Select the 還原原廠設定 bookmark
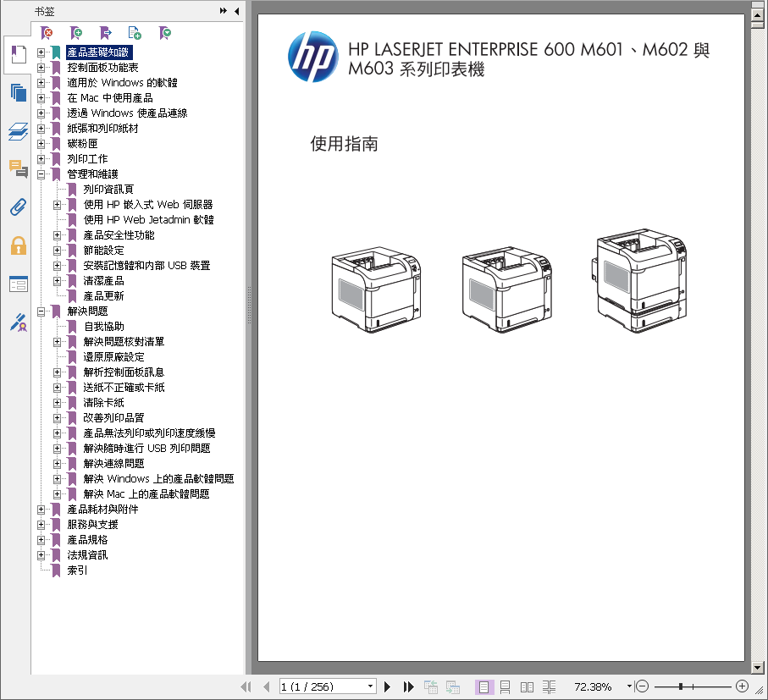This screenshot has width=768, height=700. 113,357
